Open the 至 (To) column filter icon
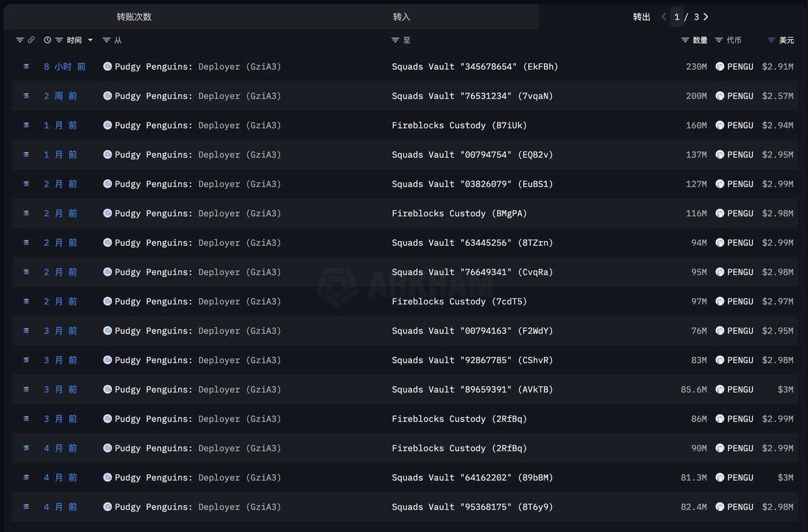This screenshot has width=808, height=532. pos(395,40)
